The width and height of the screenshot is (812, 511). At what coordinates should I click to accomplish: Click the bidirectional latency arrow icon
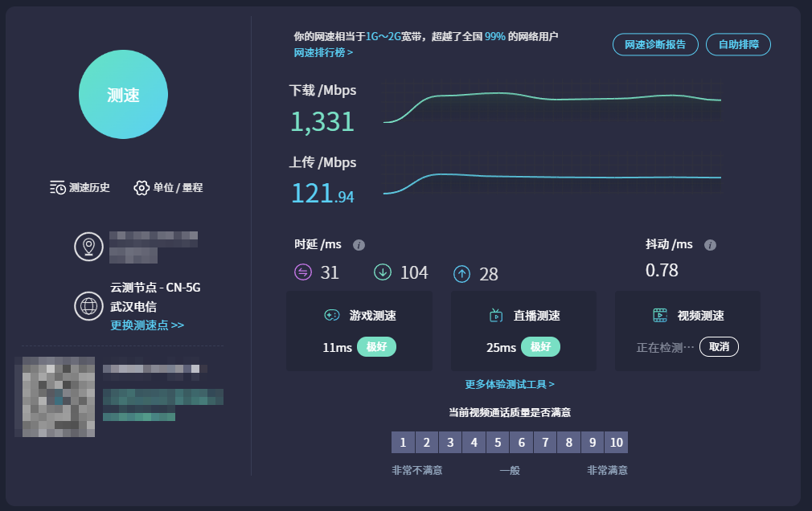(303, 273)
